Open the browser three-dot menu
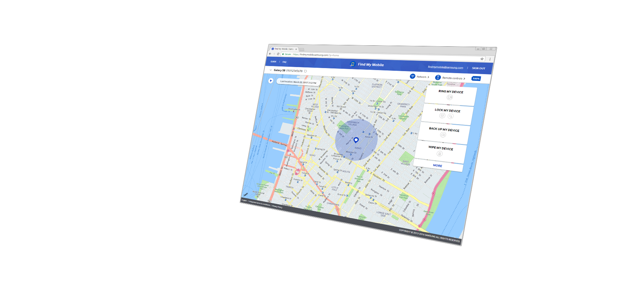This screenshot has width=644, height=302. pyautogui.click(x=490, y=59)
